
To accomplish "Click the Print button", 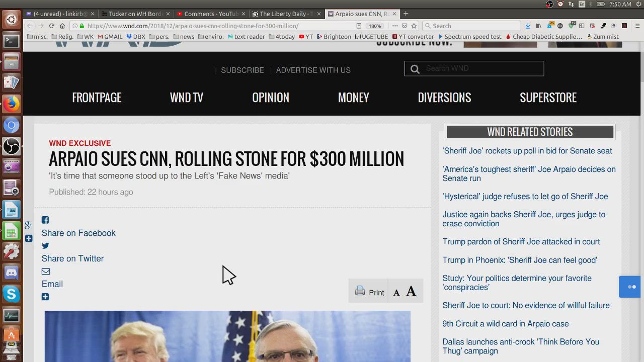I will coord(370,292).
